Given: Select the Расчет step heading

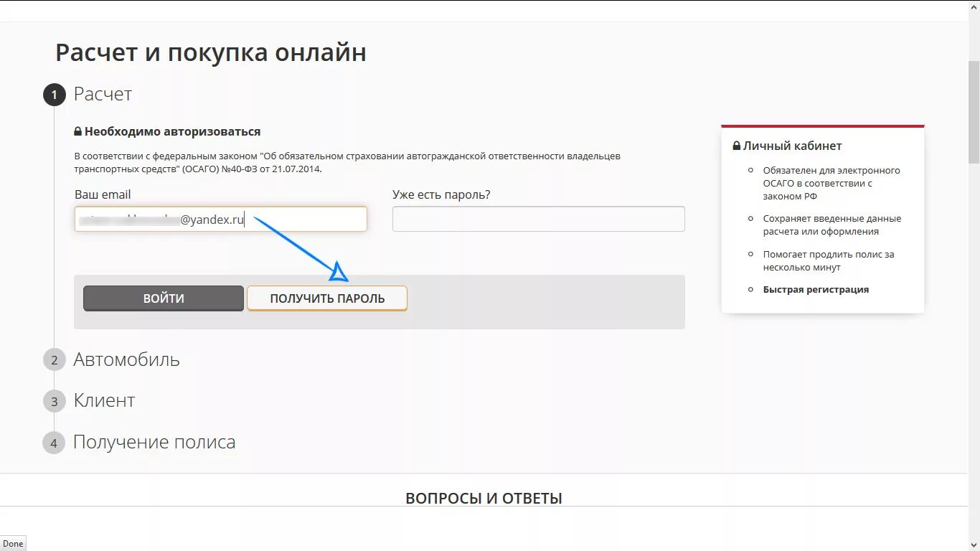Looking at the screenshot, I should point(103,94).
